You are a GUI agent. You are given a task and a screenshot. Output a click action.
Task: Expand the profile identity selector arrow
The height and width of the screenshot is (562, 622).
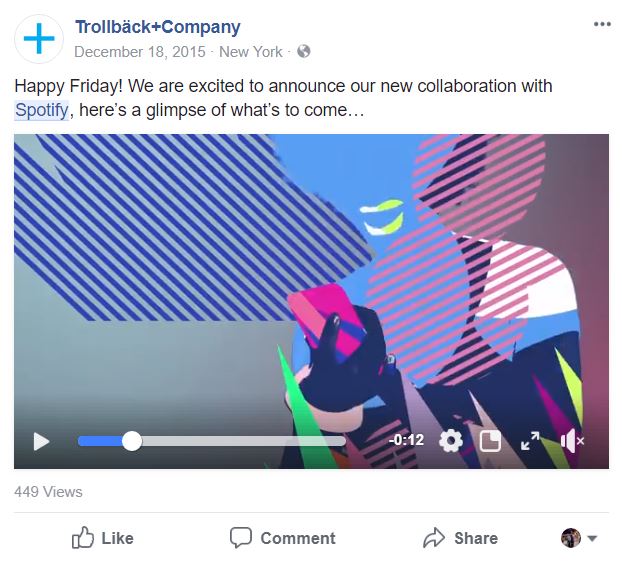pyautogui.click(x=592, y=538)
